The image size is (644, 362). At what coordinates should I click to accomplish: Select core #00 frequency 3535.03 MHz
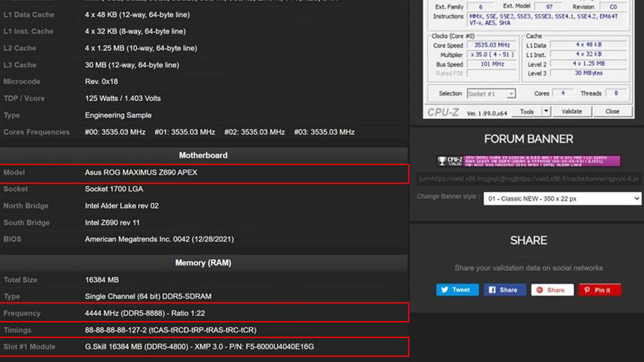coord(115,132)
